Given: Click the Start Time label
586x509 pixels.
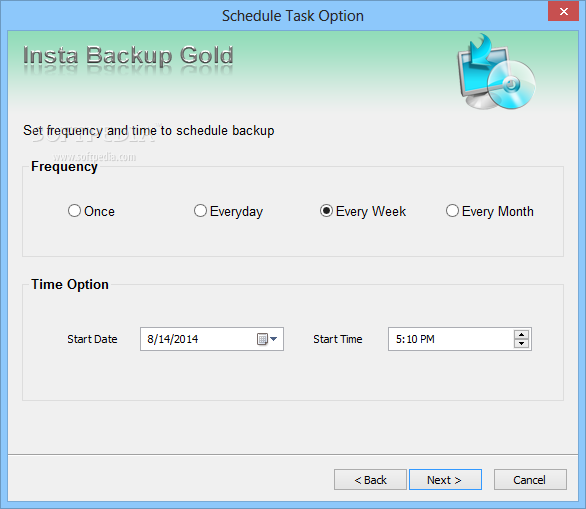Looking at the screenshot, I should coord(338,339).
